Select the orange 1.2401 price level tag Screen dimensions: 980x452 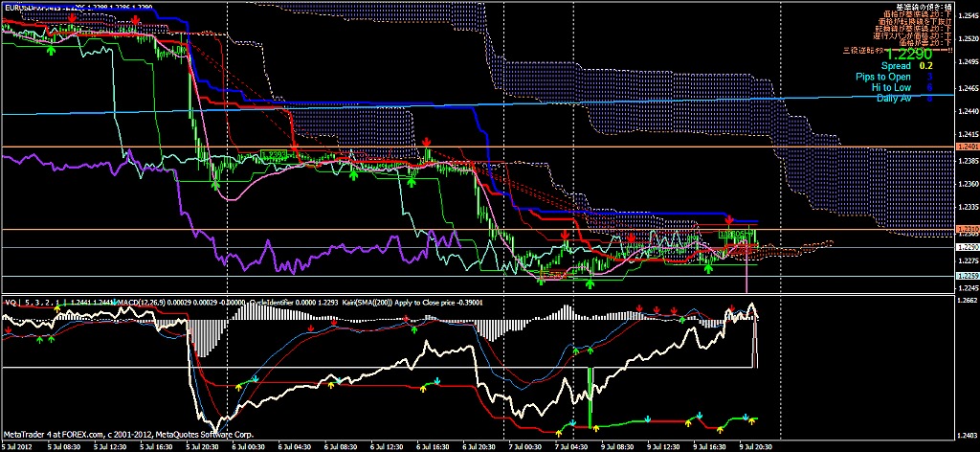click(x=967, y=147)
